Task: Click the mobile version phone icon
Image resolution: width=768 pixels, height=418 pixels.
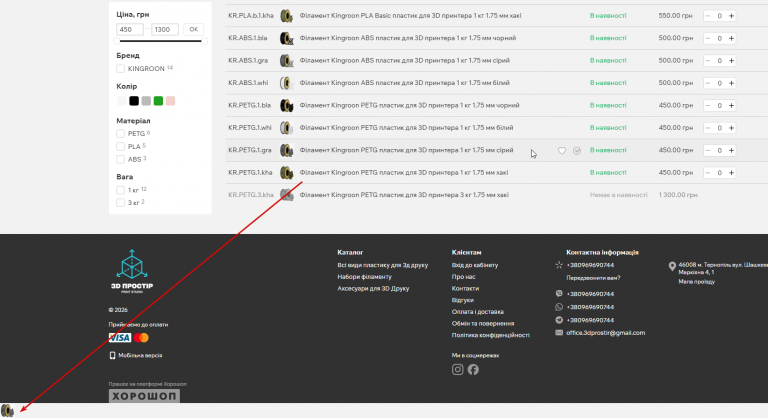Action: [112, 355]
